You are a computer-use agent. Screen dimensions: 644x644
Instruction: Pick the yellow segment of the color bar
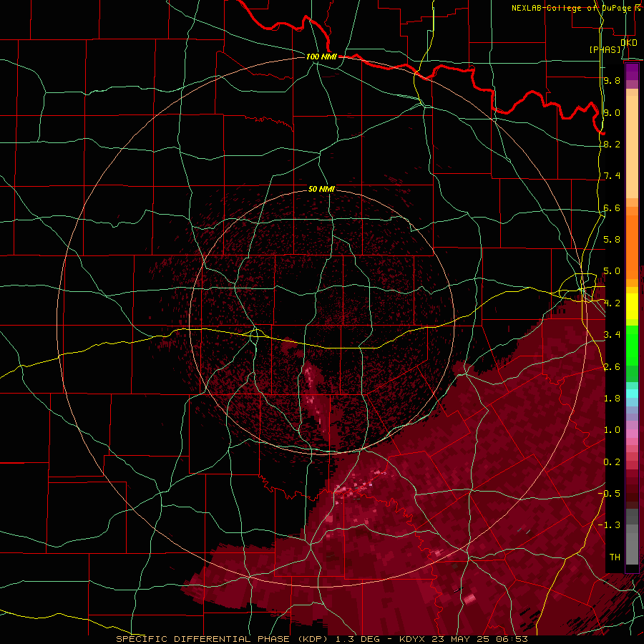pos(632,306)
